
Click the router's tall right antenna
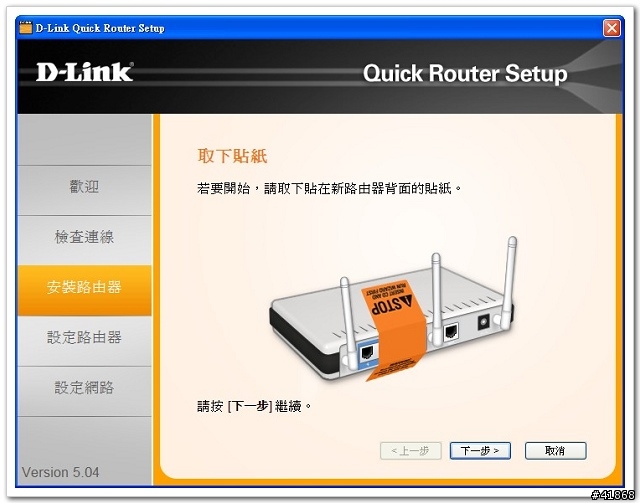(x=507, y=282)
